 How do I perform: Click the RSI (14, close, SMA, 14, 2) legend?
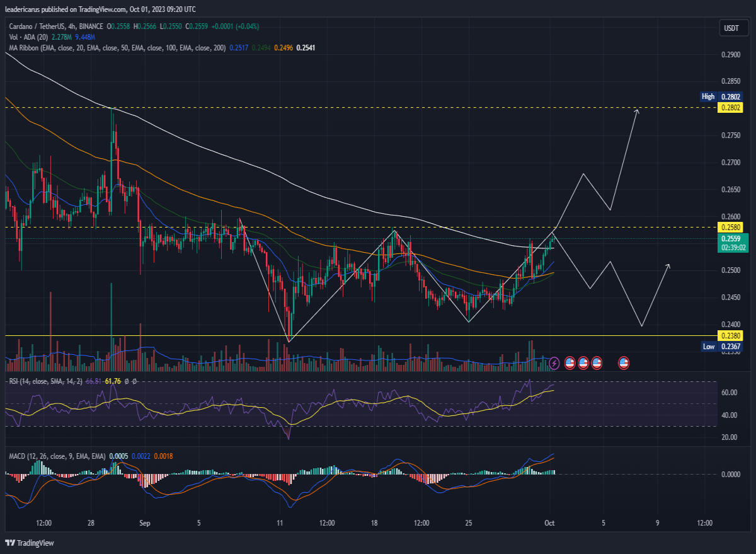[x=45, y=381]
